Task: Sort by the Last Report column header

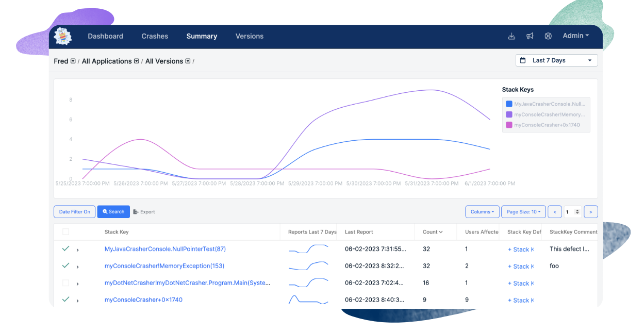Action: coord(359,232)
